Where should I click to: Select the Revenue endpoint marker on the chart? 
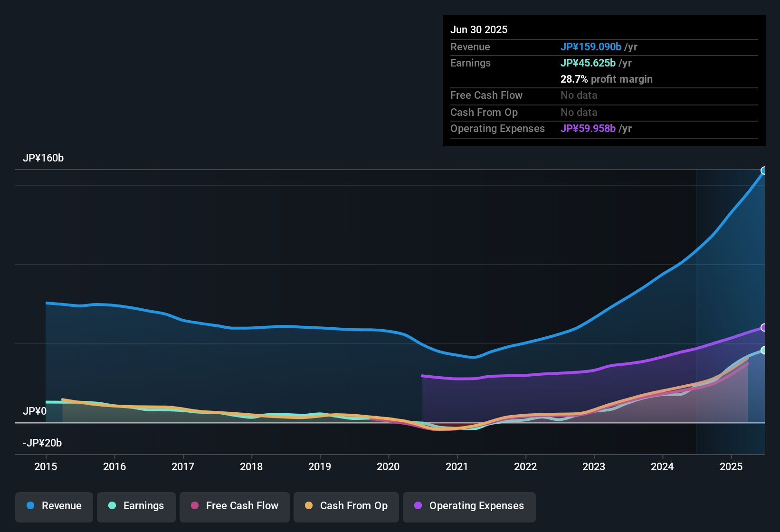coord(764,170)
